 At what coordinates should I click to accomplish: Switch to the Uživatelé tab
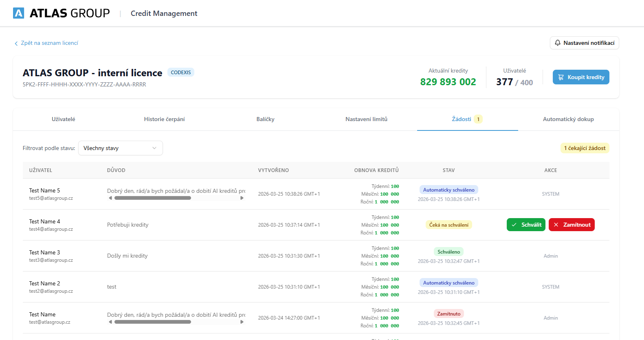click(x=63, y=119)
